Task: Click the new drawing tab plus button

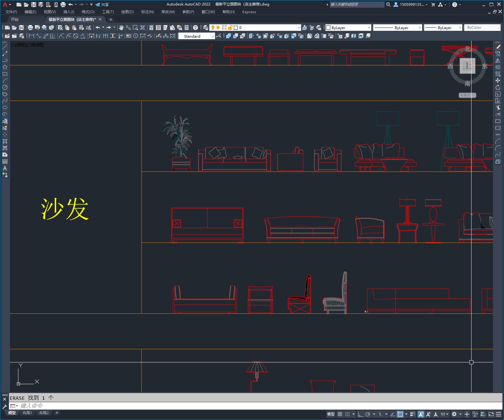Action: [x=111, y=19]
